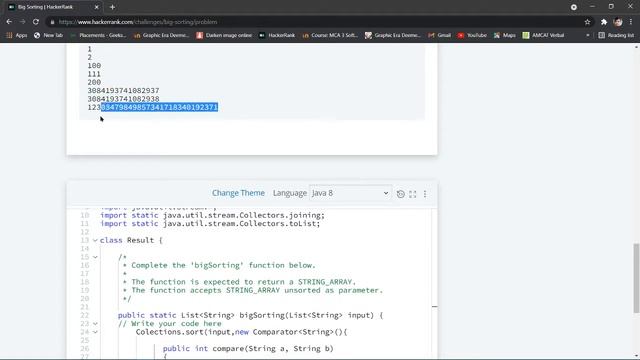The image size is (640, 360).
Task: Open the Extensions puzzle icon
Action: pos(604,22)
